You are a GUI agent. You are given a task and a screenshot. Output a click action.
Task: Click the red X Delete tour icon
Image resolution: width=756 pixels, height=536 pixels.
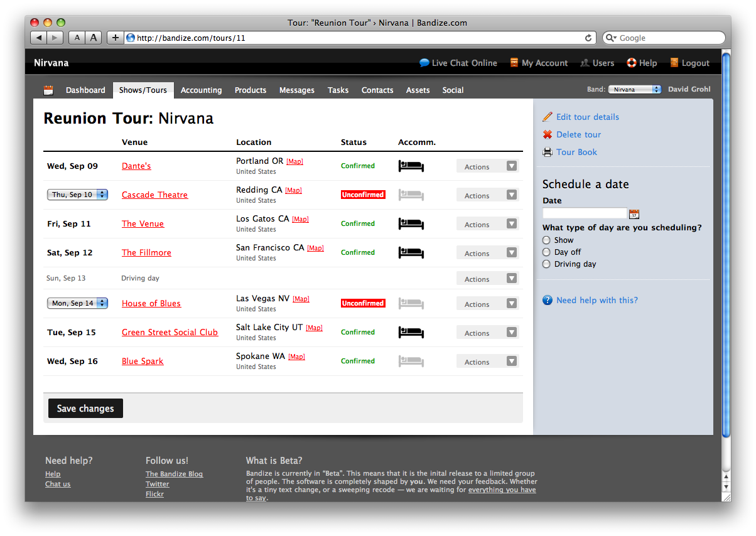[x=548, y=134]
